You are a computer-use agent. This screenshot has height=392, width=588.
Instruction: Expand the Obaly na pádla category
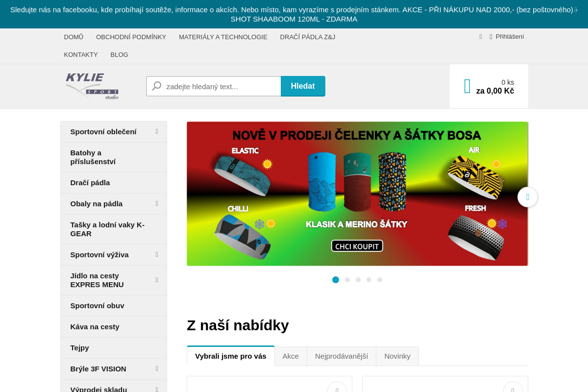point(157,204)
